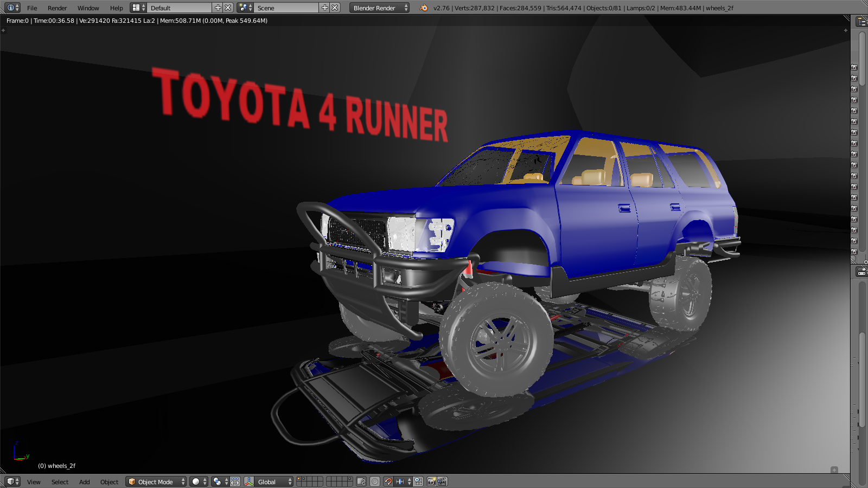This screenshot has width=868, height=488.
Task: Click the red TOYOTA 4 RUNNER text object
Action: click(300, 104)
